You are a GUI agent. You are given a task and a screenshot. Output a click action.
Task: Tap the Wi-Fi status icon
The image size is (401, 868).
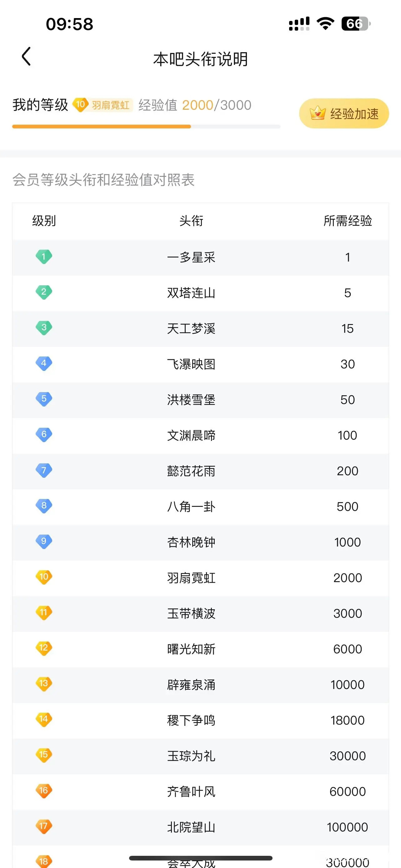point(325,23)
